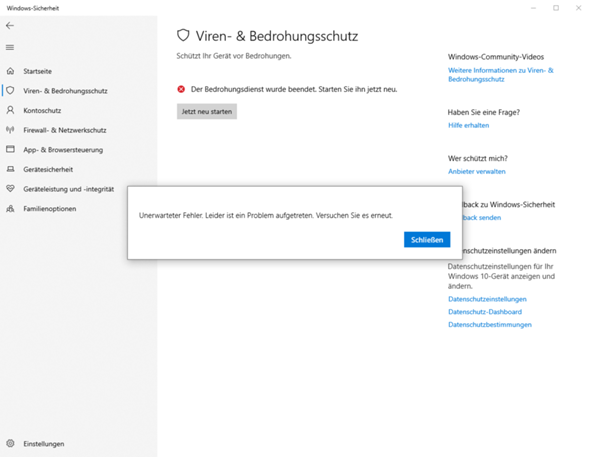
Task: Open Familienoptionen
Action: [50, 209]
